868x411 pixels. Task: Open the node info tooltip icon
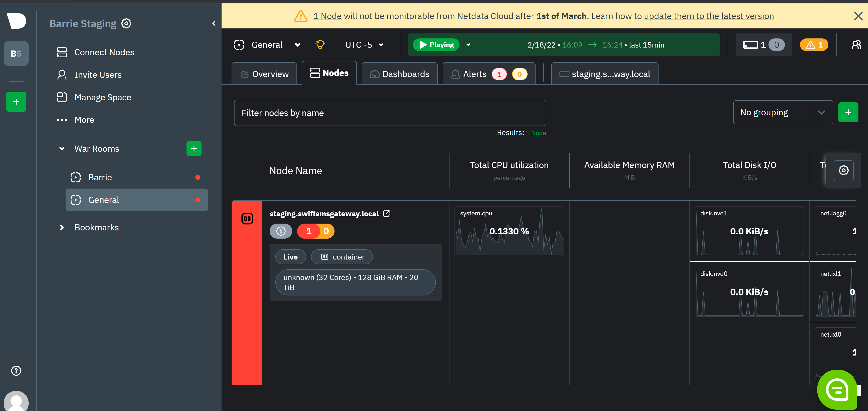[x=281, y=231]
